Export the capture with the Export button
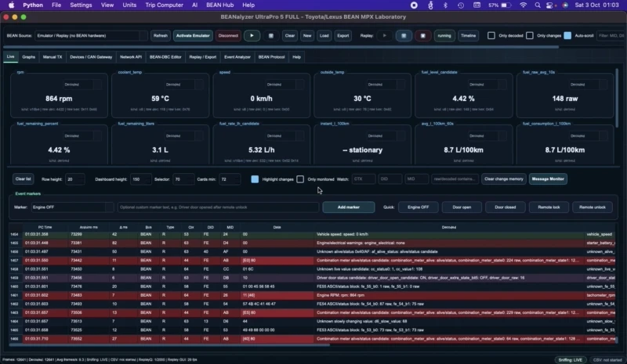This screenshot has width=627, height=364. 343,35
